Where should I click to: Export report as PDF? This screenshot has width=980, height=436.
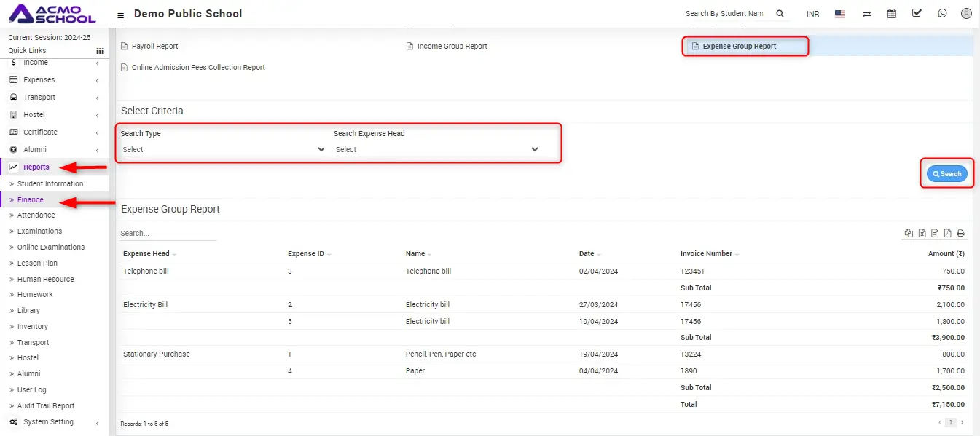point(947,234)
